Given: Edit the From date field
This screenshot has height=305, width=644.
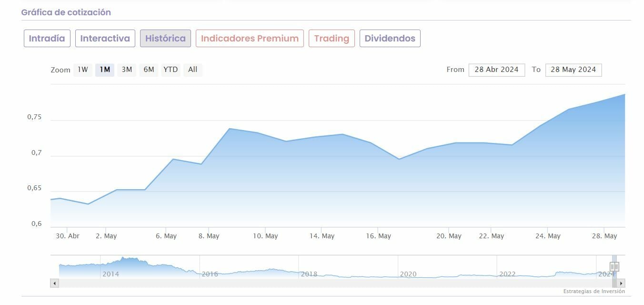Looking at the screenshot, I should [x=496, y=70].
